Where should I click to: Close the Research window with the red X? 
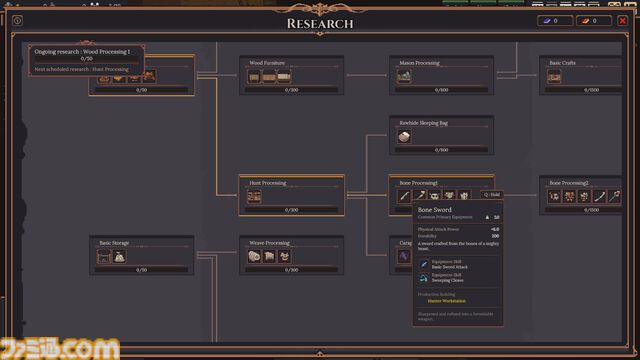coord(622,20)
